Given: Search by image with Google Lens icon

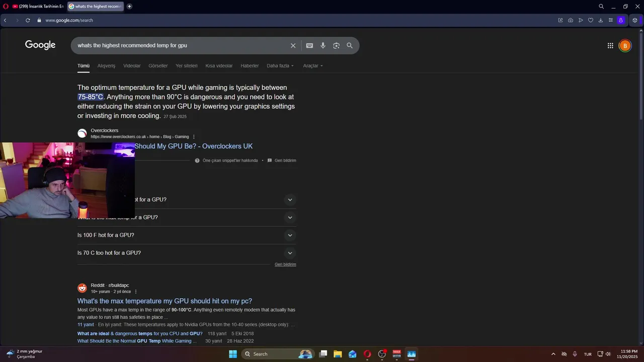Looking at the screenshot, I should coord(337,45).
